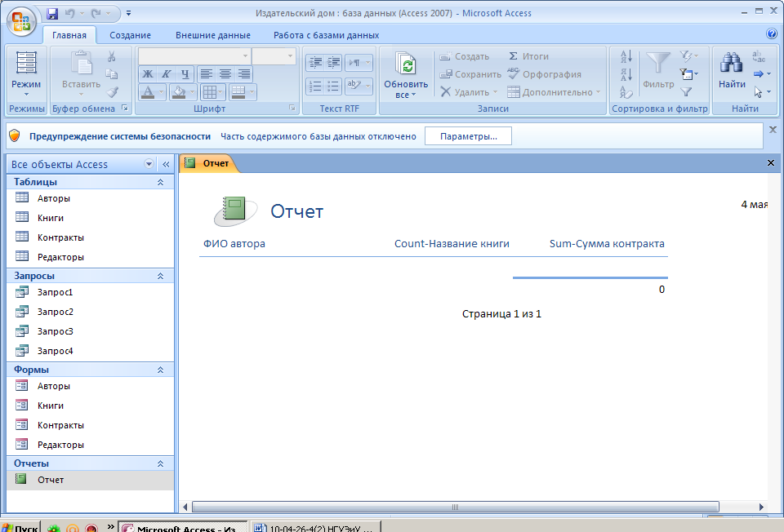Click the bulleted list icon
Viewport: 784px width, 532px height.
(333, 86)
